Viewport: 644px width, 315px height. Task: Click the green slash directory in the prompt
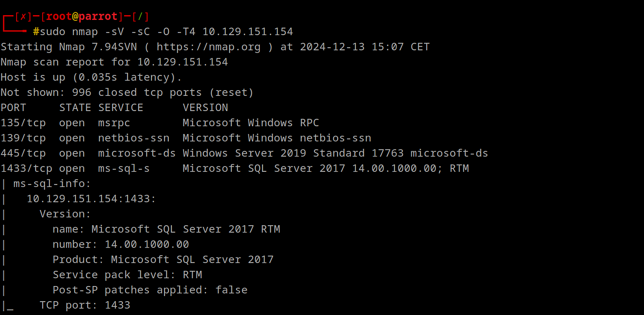pos(140,17)
